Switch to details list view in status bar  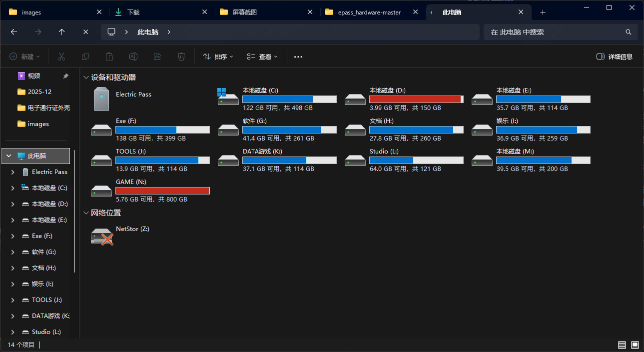(622, 344)
